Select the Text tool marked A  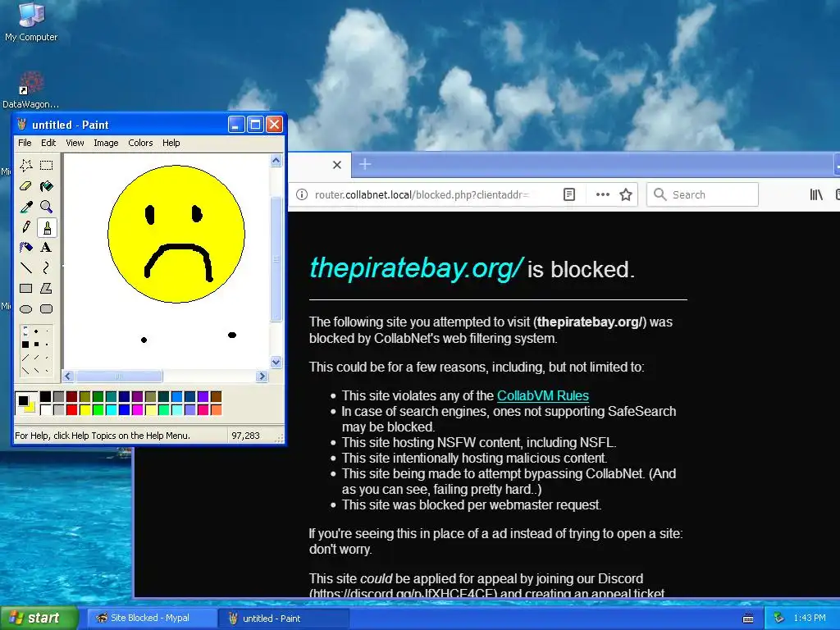click(47, 248)
